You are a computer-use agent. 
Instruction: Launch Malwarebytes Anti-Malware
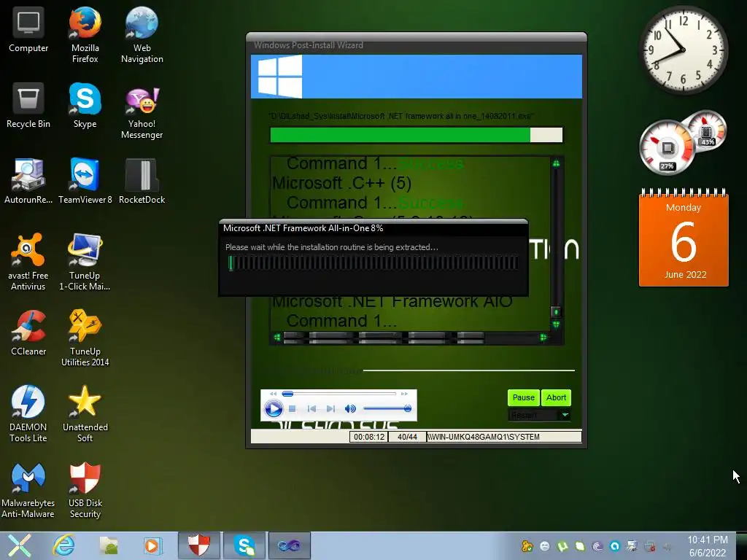pos(28,491)
